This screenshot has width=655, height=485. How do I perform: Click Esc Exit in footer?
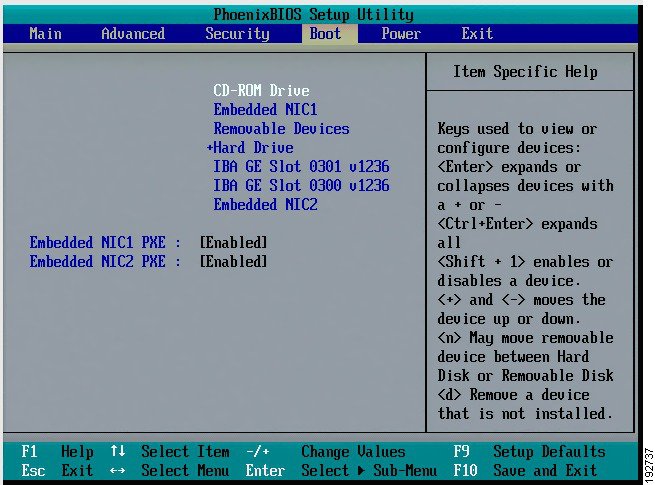point(57,471)
